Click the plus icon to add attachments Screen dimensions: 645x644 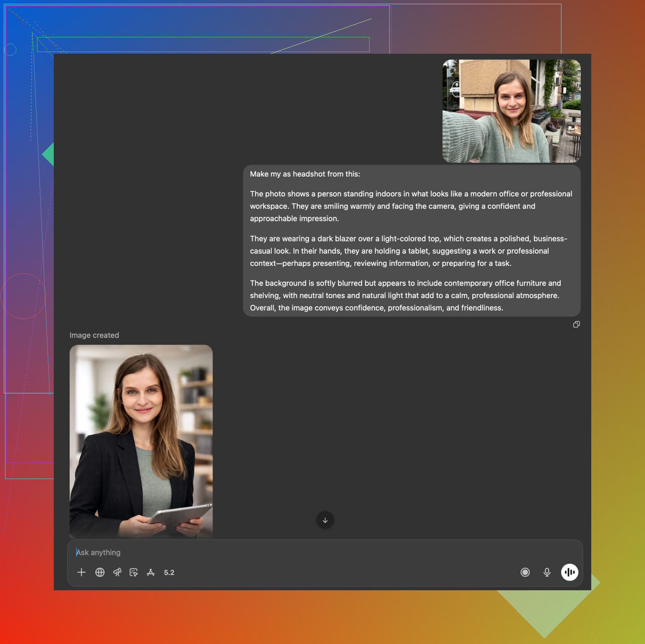coord(81,572)
